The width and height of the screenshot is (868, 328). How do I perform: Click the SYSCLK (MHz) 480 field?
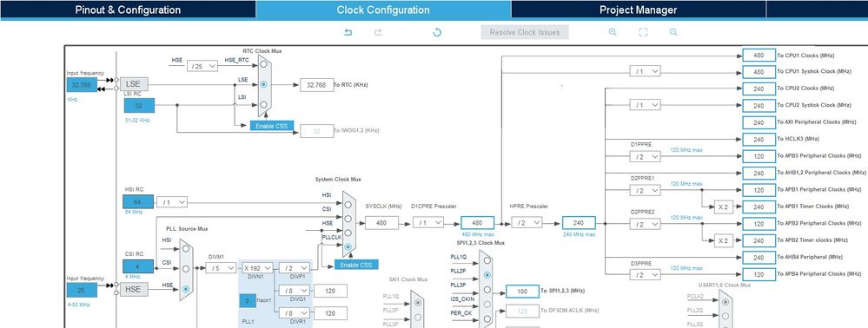click(381, 222)
